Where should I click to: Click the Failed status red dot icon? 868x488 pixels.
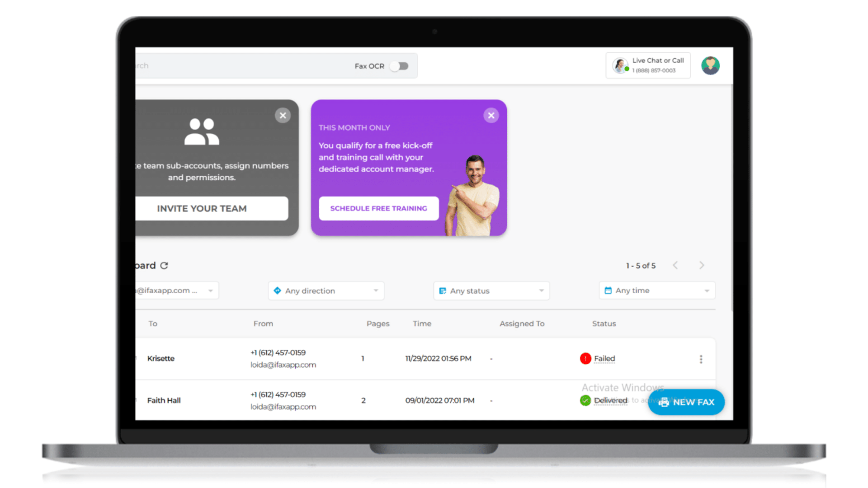click(x=585, y=358)
